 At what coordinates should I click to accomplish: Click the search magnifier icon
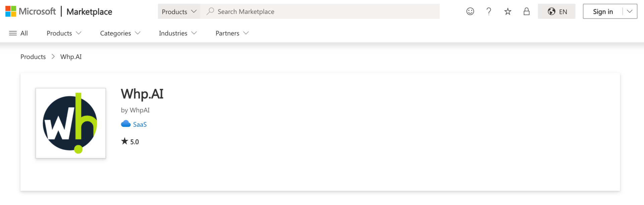210,11
